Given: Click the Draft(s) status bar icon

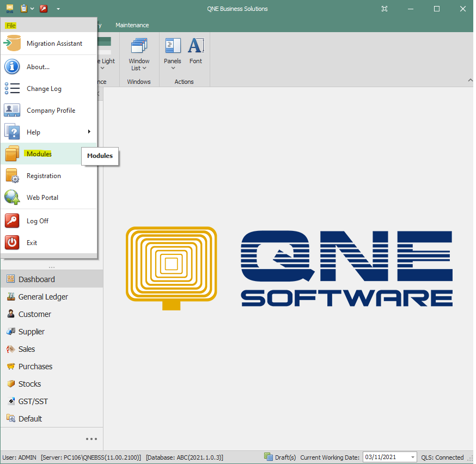Looking at the screenshot, I should pyautogui.click(x=268, y=457).
